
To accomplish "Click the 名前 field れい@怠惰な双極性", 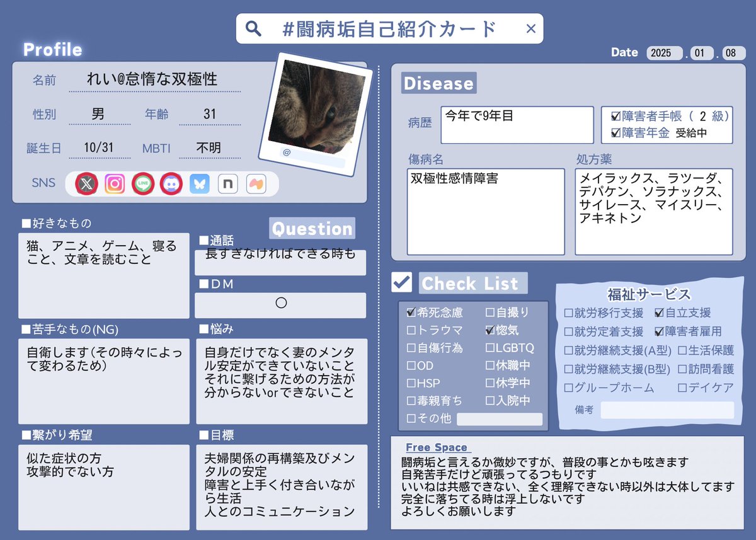I will [154, 80].
